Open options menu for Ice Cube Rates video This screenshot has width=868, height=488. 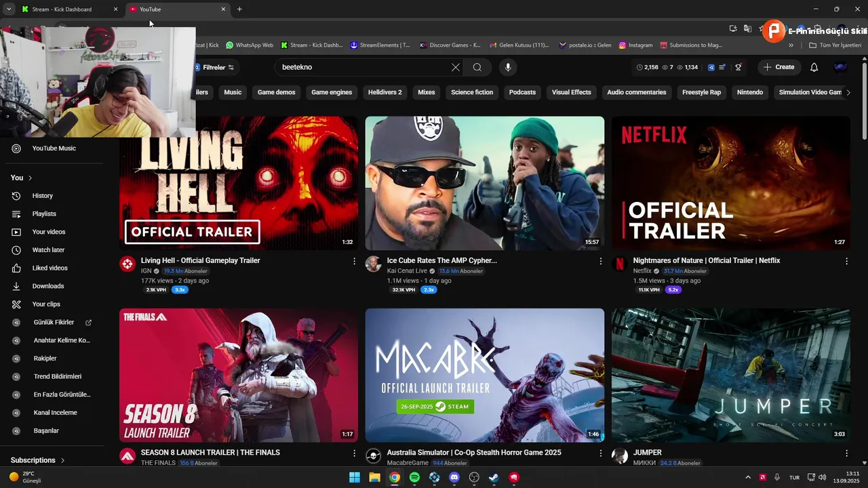coord(600,261)
